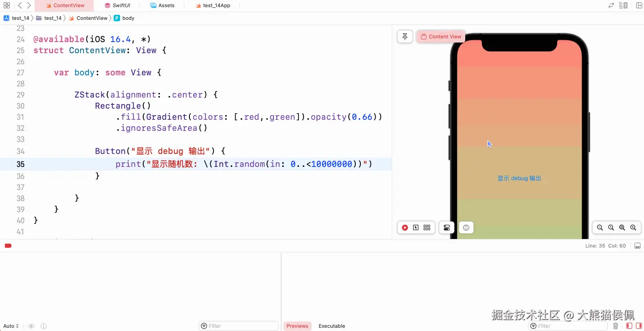The height and width of the screenshot is (331, 644).
Task: Zoom out the preview canvas
Action: (x=600, y=227)
